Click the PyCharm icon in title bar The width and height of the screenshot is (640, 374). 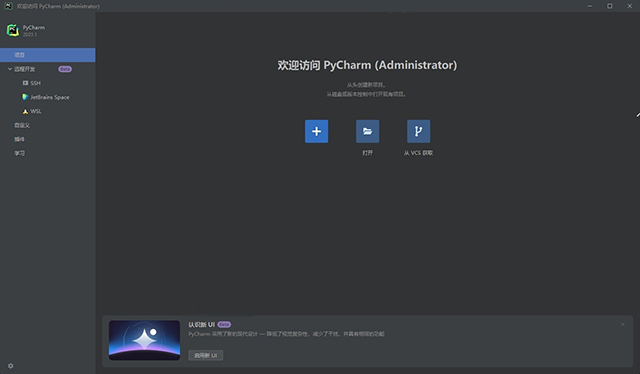8,6
